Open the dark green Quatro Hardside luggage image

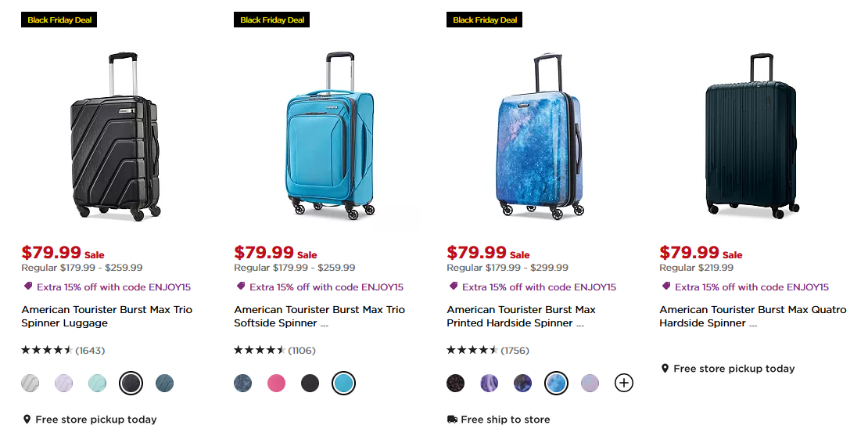click(751, 135)
